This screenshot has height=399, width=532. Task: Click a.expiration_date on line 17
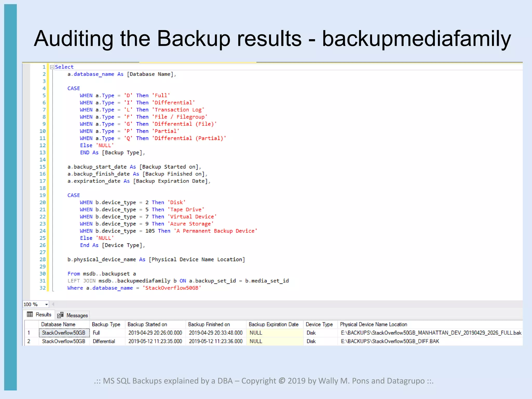94,181
